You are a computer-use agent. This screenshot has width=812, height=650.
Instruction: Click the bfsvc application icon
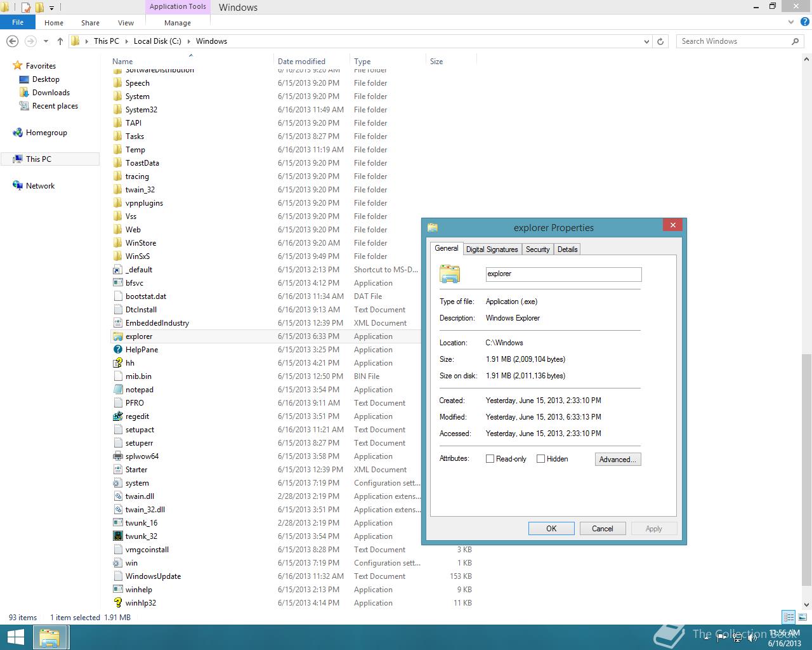coord(117,283)
